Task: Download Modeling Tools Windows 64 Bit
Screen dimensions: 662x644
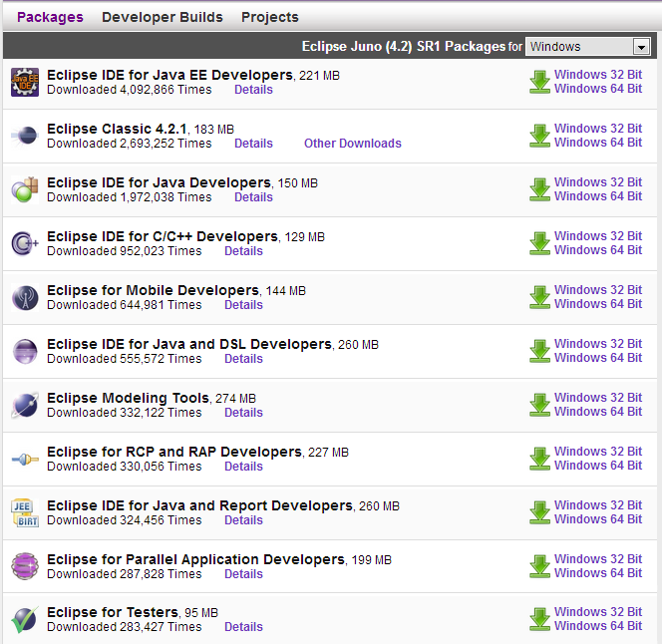Action: tap(598, 412)
